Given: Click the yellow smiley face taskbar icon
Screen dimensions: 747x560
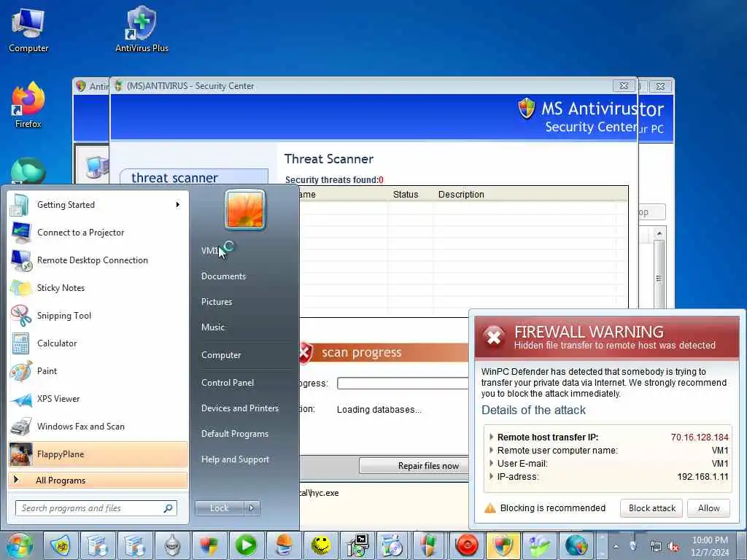Looking at the screenshot, I should pos(321,545).
